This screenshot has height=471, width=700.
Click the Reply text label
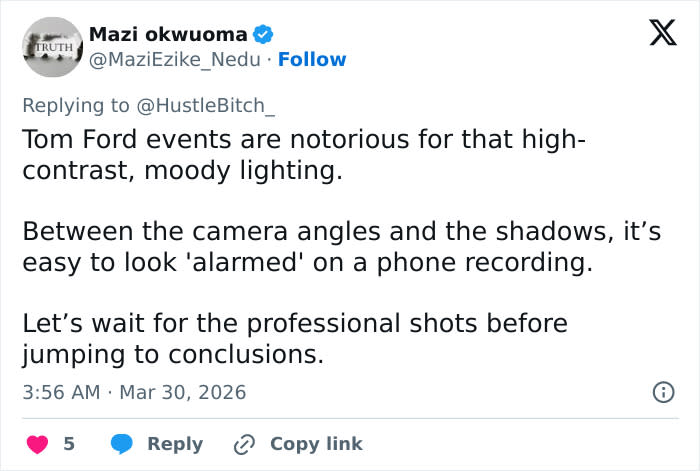[x=175, y=443]
